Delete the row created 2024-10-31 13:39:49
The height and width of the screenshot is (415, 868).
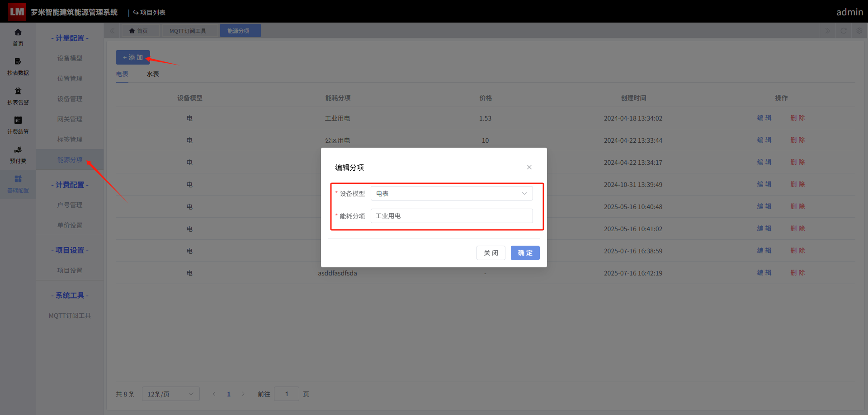pyautogui.click(x=798, y=184)
